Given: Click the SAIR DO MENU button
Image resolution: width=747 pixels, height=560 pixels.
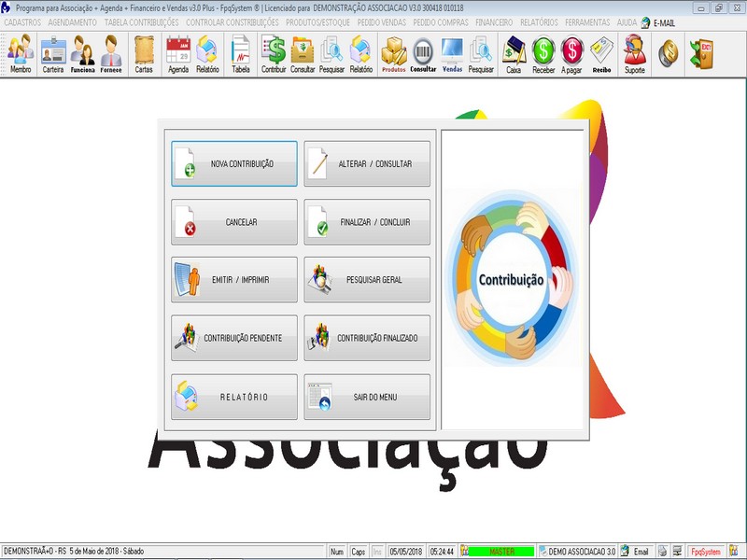Looking at the screenshot, I should pyautogui.click(x=367, y=397).
